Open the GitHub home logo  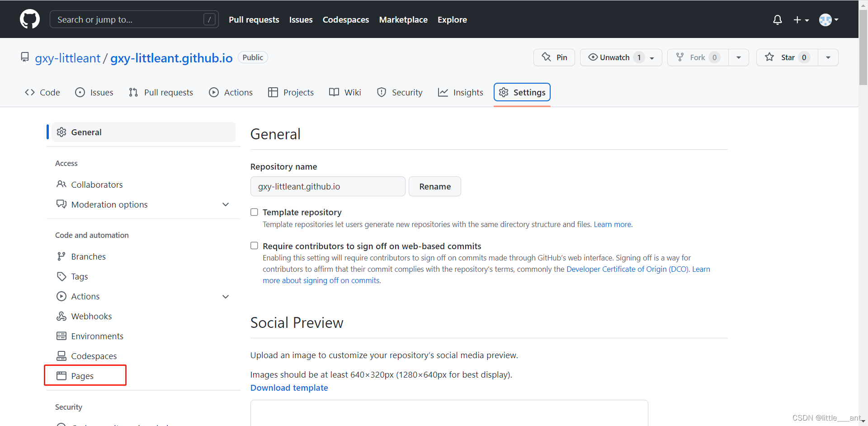tap(30, 19)
